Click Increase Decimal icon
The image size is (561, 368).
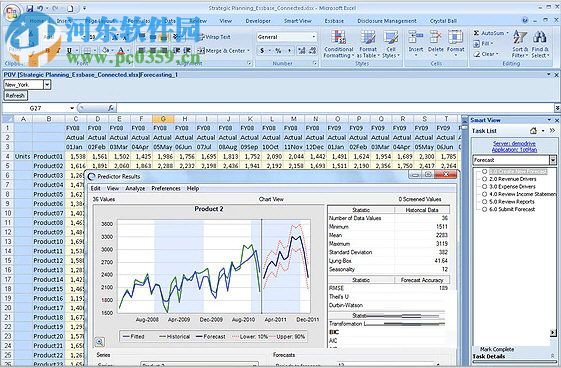point(302,51)
